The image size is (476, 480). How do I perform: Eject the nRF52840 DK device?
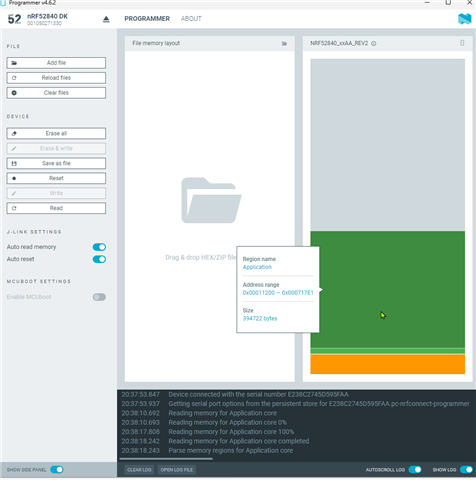(106, 19)
